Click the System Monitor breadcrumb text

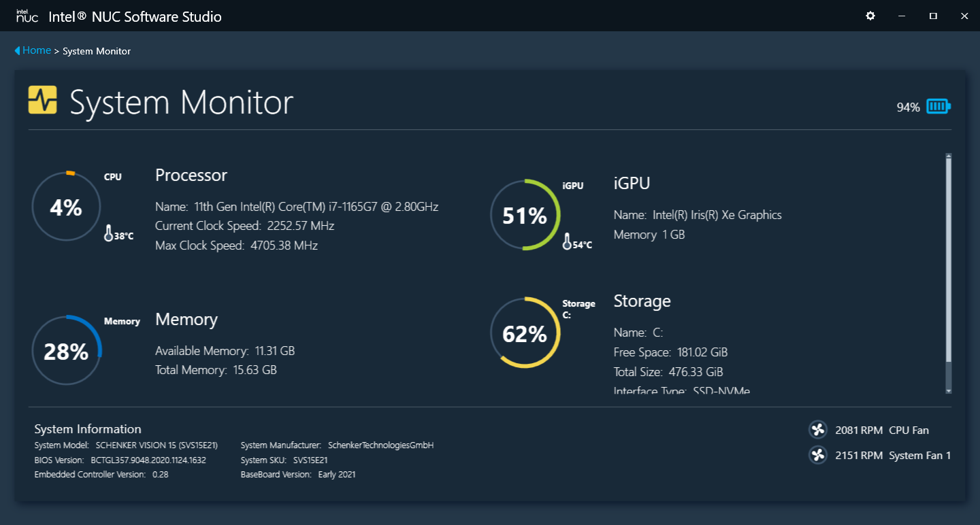[97, 51]
